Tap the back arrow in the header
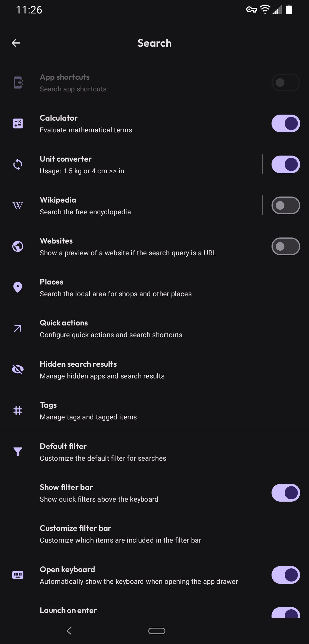Viewport: 309px width, 644px height. point(16,43)
